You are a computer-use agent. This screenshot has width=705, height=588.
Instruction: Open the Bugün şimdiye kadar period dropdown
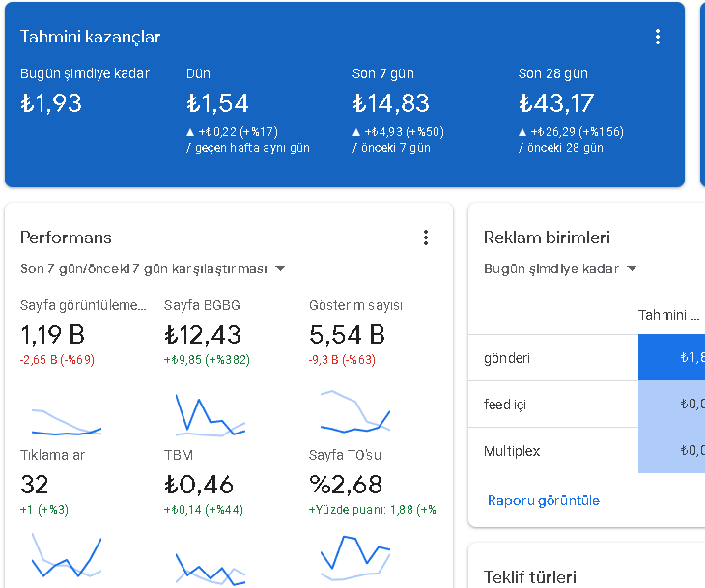point(560,268)
